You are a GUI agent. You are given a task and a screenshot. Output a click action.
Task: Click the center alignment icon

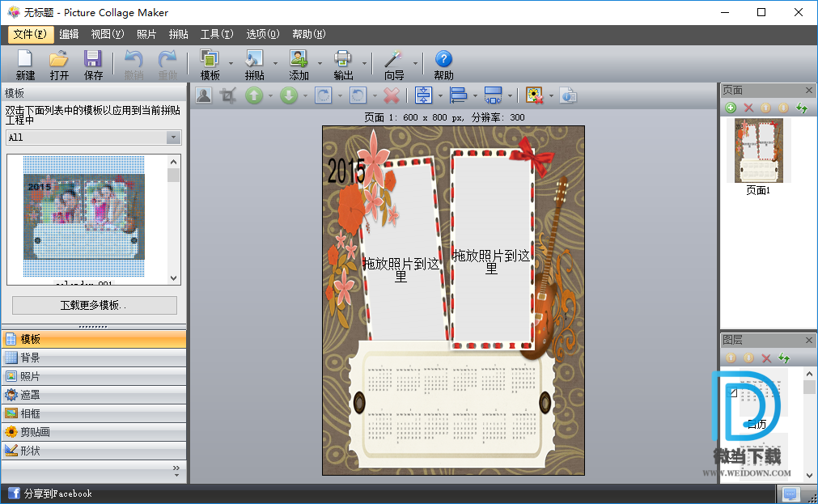[x=424, y=95]
